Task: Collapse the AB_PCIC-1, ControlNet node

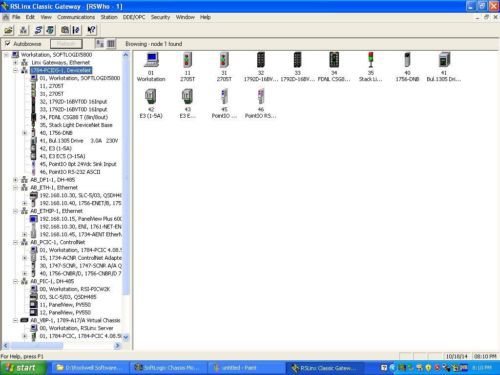Action: click(15, 242)
